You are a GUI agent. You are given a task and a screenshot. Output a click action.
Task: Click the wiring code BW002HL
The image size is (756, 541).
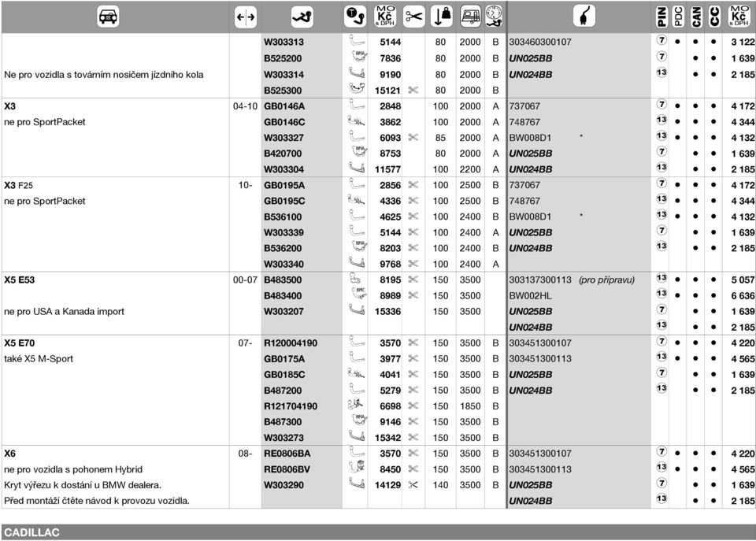(530, 296)
